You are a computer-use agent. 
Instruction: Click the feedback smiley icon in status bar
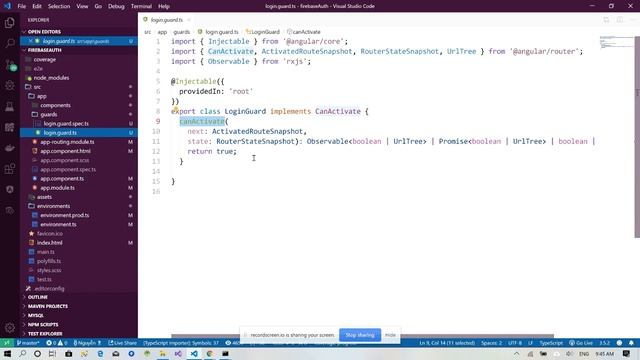pyautogui.click(x=619, y=343)
